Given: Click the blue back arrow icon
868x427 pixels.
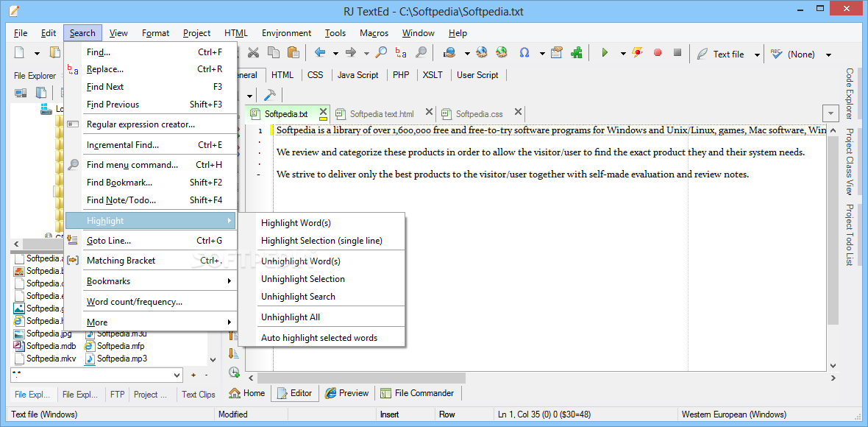Looking at the screenshot, I should (x=320, y=52).
